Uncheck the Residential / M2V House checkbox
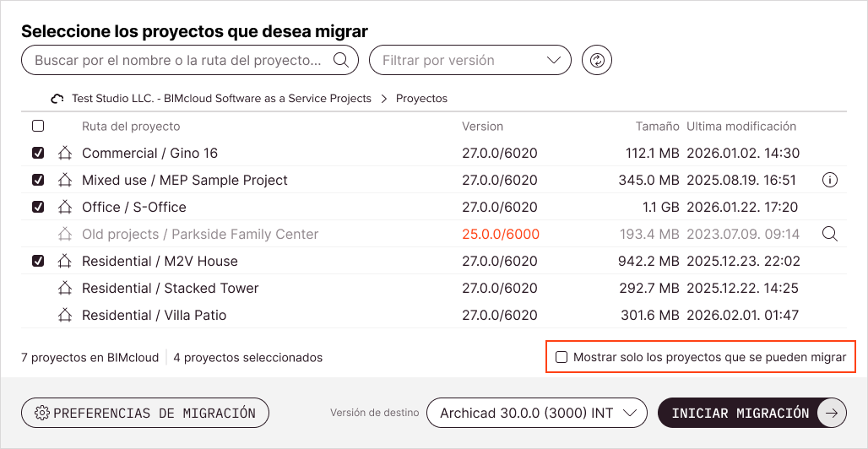This screenshot has width=868, height=449. (x=38, y=262)
